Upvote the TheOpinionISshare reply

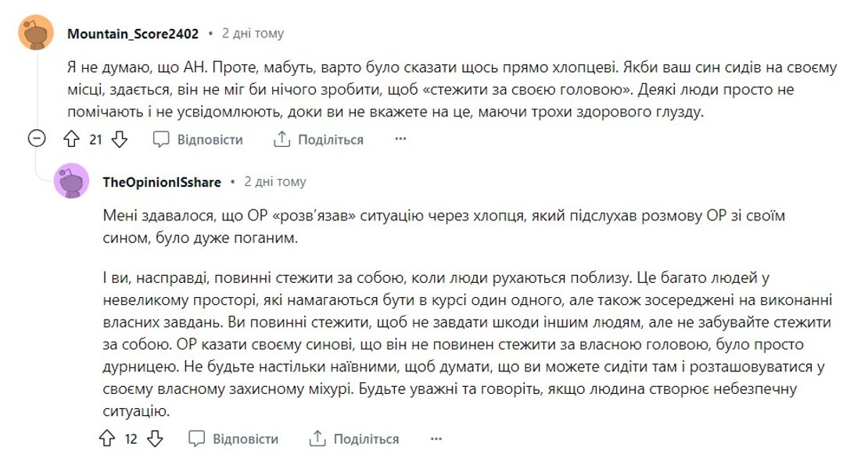click(107, 439)
